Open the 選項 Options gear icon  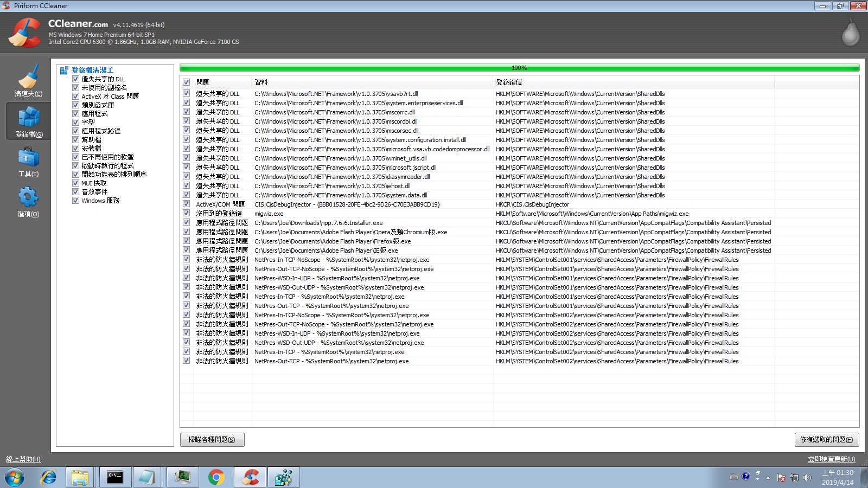click(x=28, y=197)
